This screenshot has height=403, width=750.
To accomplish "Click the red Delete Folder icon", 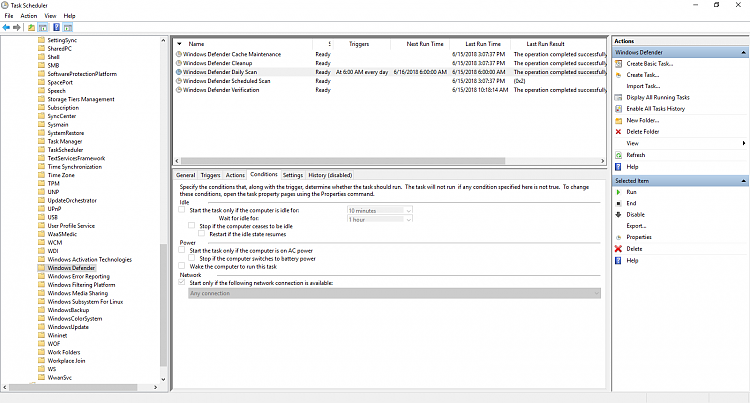I will coord(618,132).
